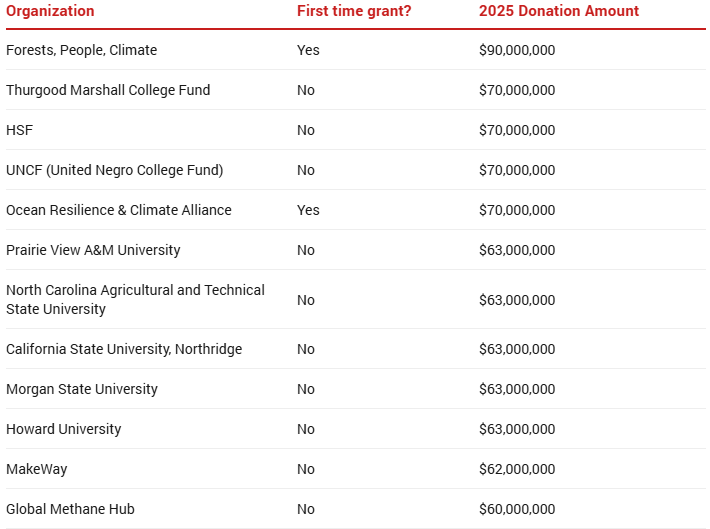Select the $62,000,000 donation amount
The height and width of the screenshot is (529, 710).
(x=516, y=469)
